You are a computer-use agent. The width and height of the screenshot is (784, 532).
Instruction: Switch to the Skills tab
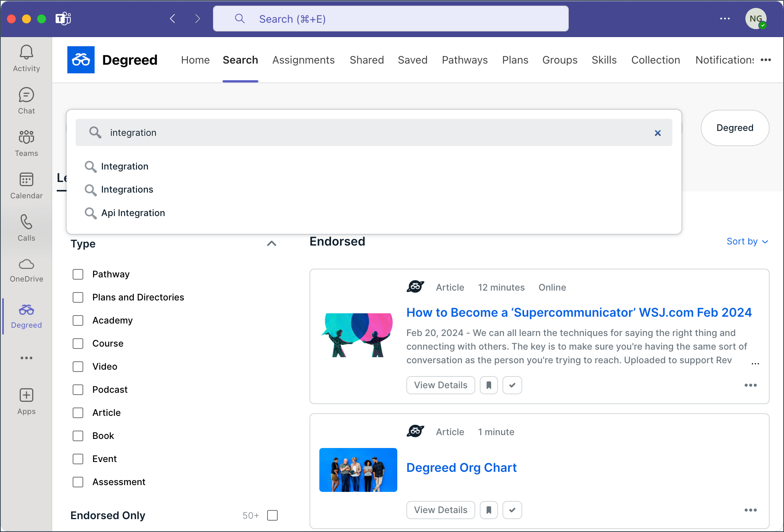tap(604, 60)
